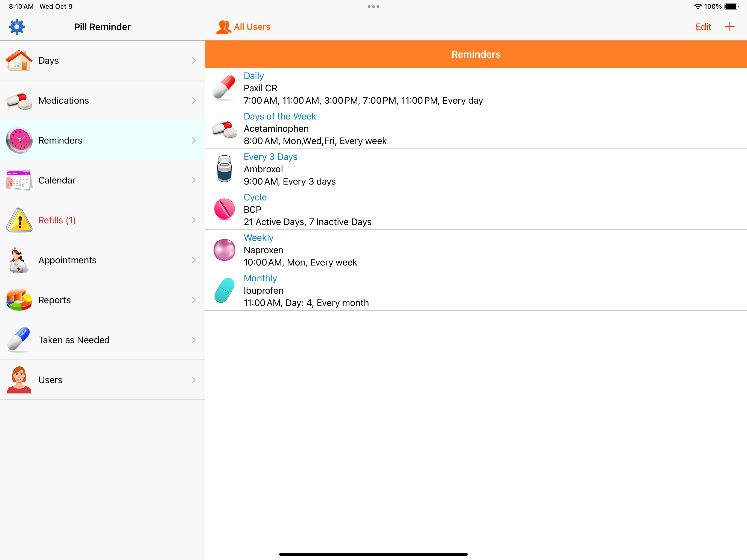
Task: Click the Paxil CR schedule times text
Action: 363,100
